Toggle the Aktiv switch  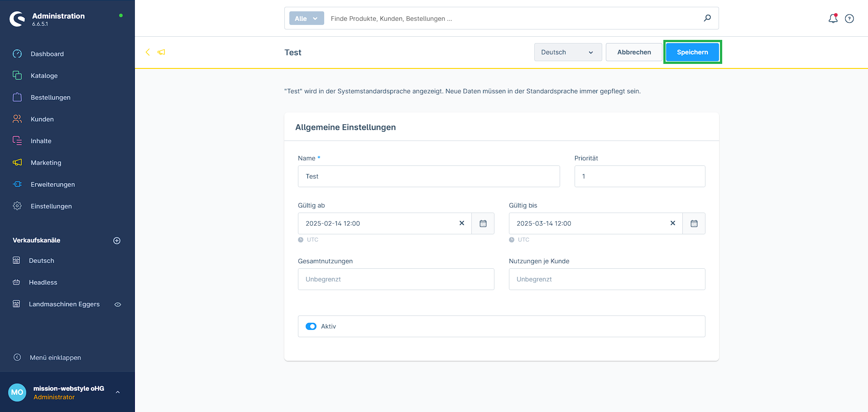(311, 326)
